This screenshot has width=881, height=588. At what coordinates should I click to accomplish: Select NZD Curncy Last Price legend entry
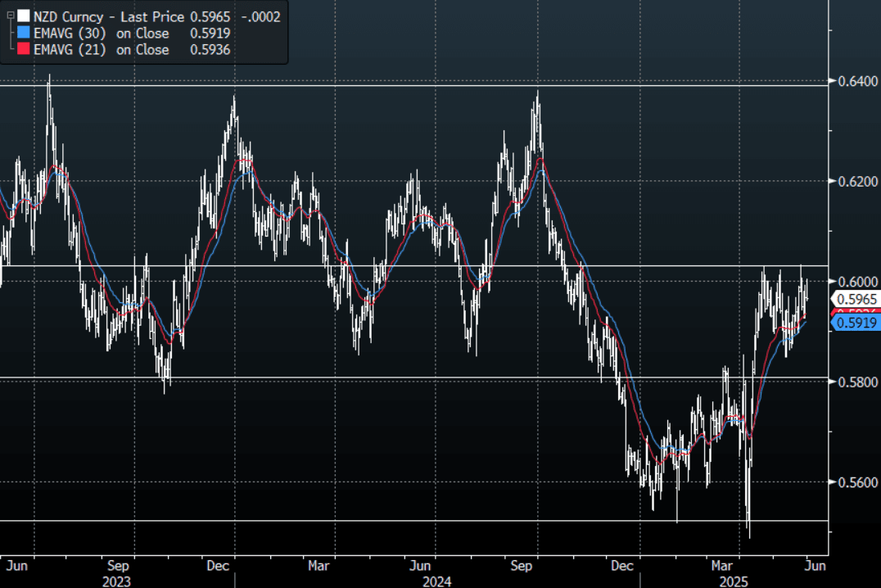click(x=123, y=16)
